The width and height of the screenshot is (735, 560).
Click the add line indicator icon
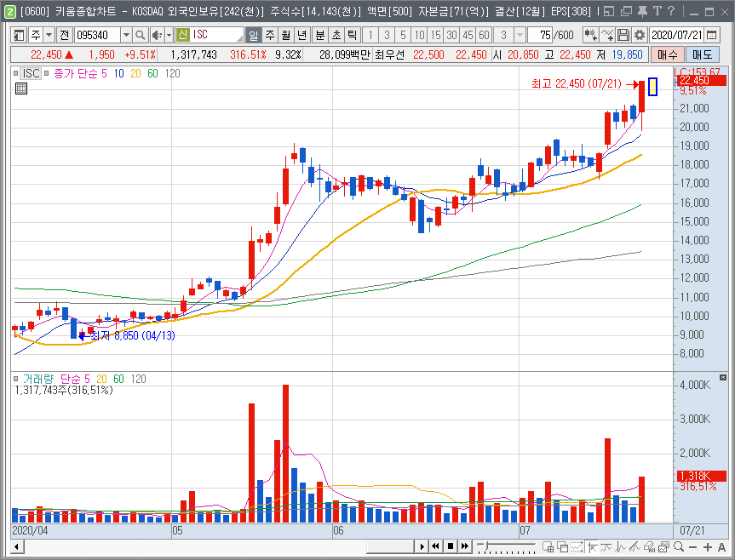(607, 35)
